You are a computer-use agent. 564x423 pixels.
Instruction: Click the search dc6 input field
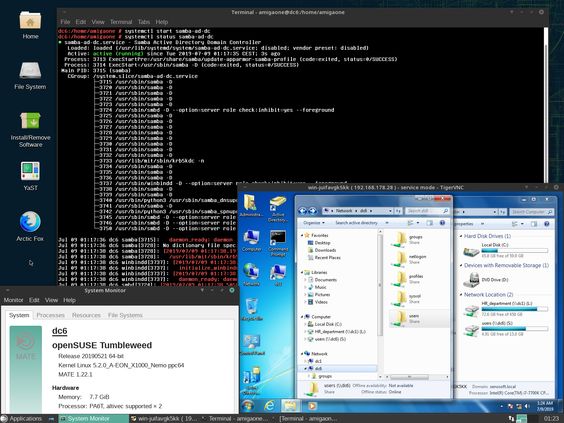coord(427,211)
